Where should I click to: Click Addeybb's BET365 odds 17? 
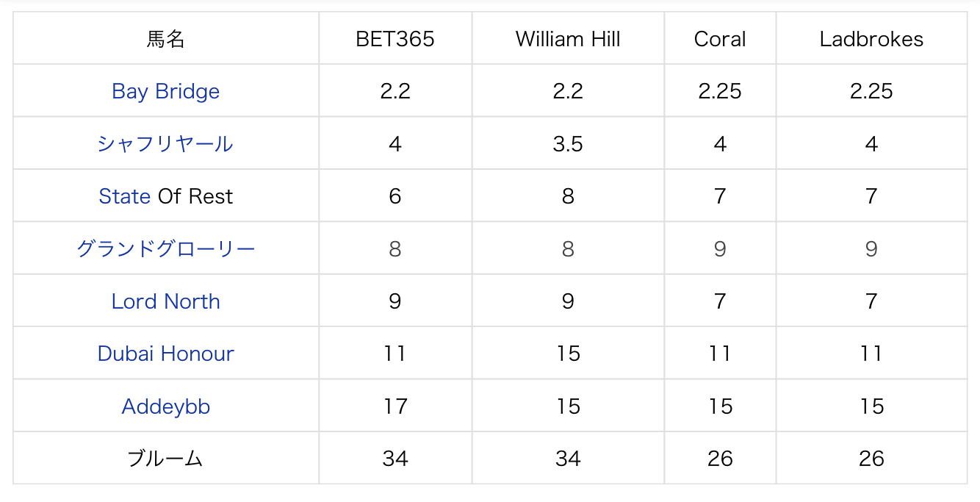[395, 406]
